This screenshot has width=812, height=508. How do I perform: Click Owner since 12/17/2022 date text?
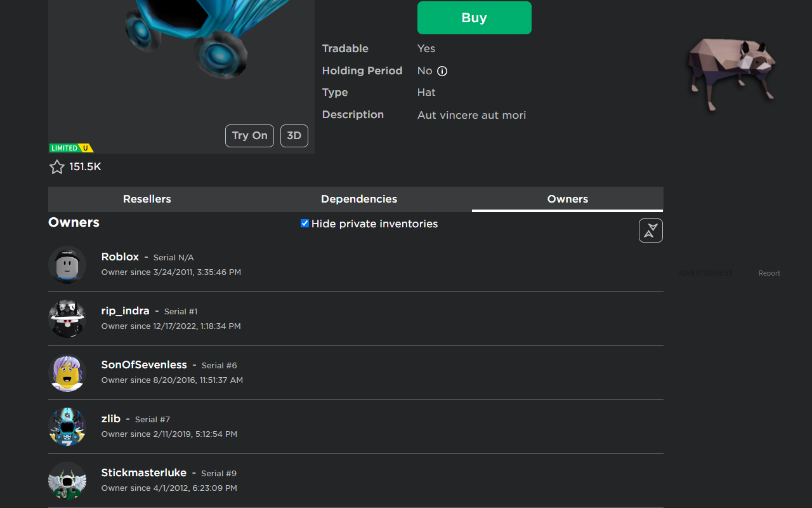tap(171, 326)
